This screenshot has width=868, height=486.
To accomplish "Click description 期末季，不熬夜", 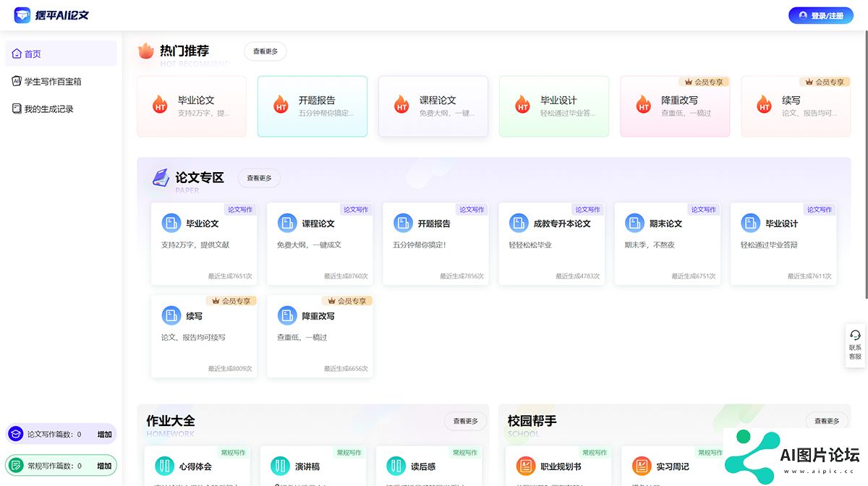I will 650,245.
